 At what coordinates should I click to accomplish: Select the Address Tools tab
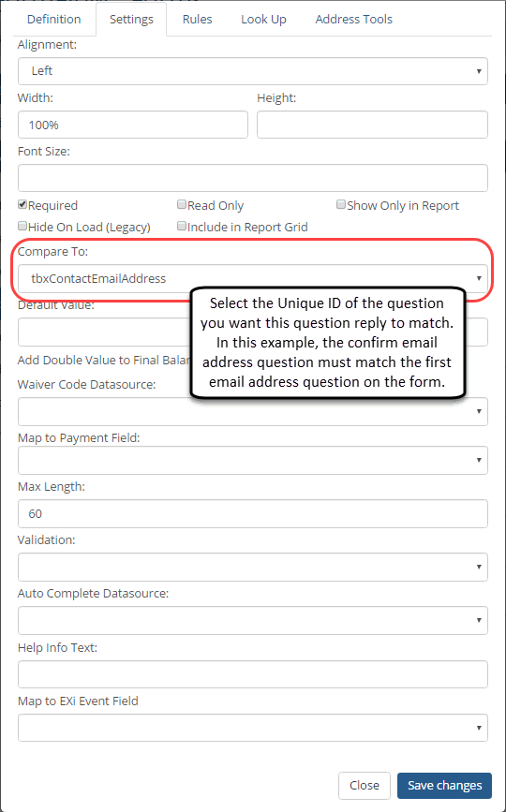(x=354, y=19)
